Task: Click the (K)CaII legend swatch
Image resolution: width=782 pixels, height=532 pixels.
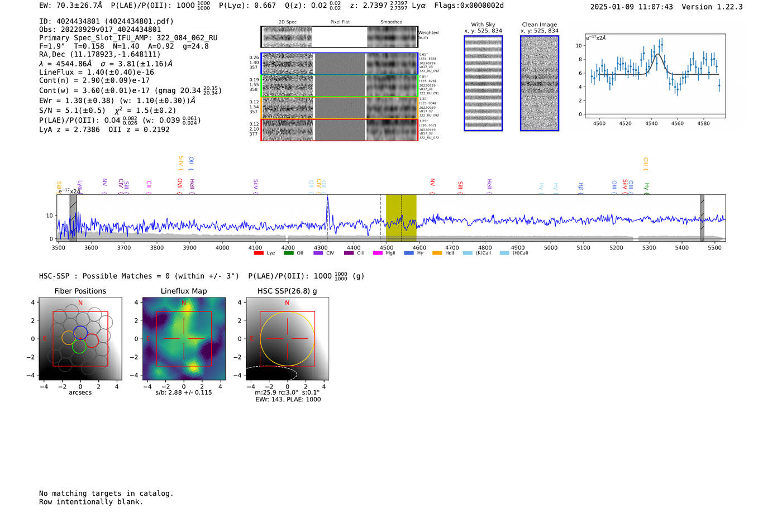Action: click(x=468, y=253)
